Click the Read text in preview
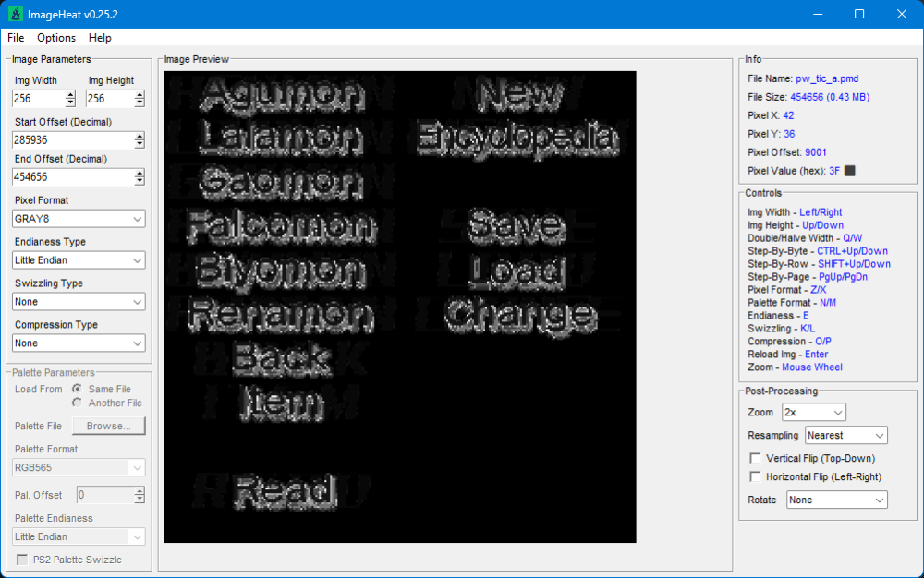The height and width of the screenshot is (578, 924). [286, 491]
